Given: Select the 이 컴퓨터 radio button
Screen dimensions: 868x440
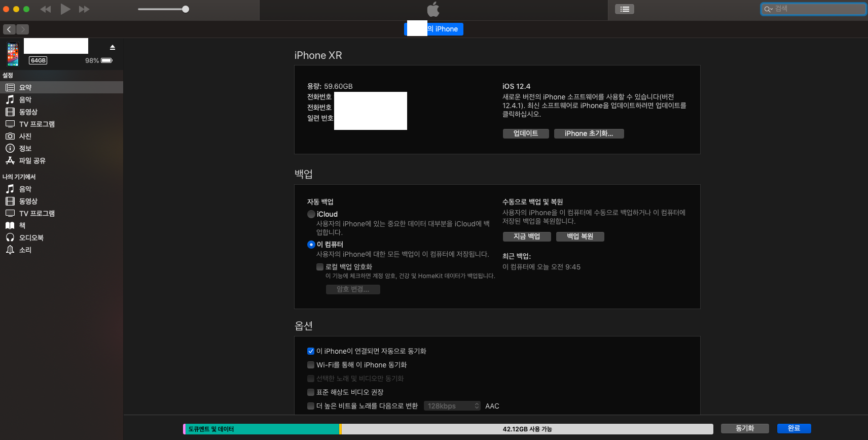Looking at the screenshot, I should (x=311, y=245).
